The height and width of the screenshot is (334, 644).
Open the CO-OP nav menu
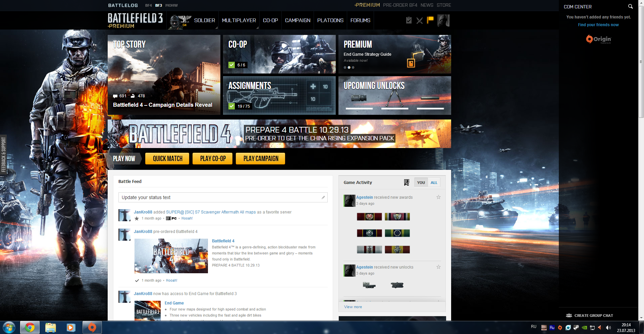[270, 20]
